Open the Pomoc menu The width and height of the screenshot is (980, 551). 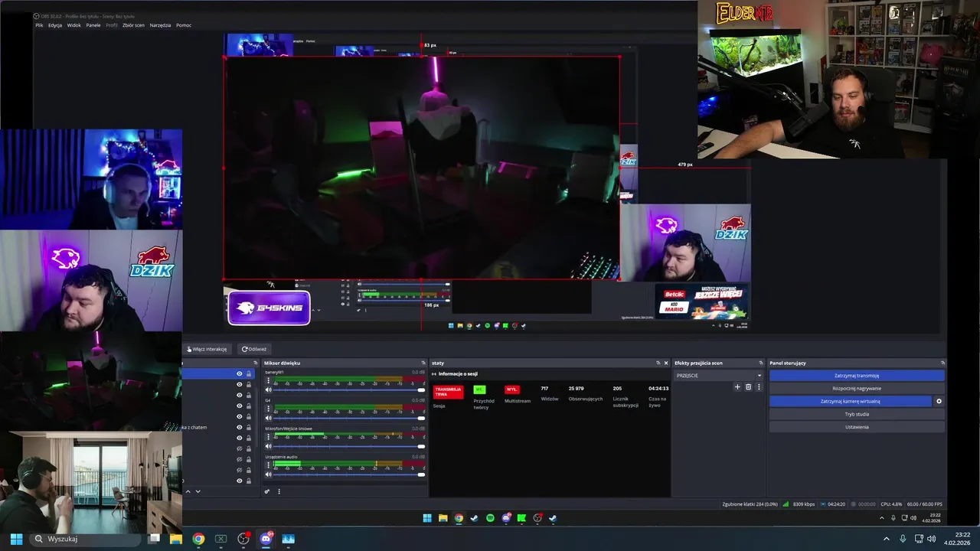(184, 25)
